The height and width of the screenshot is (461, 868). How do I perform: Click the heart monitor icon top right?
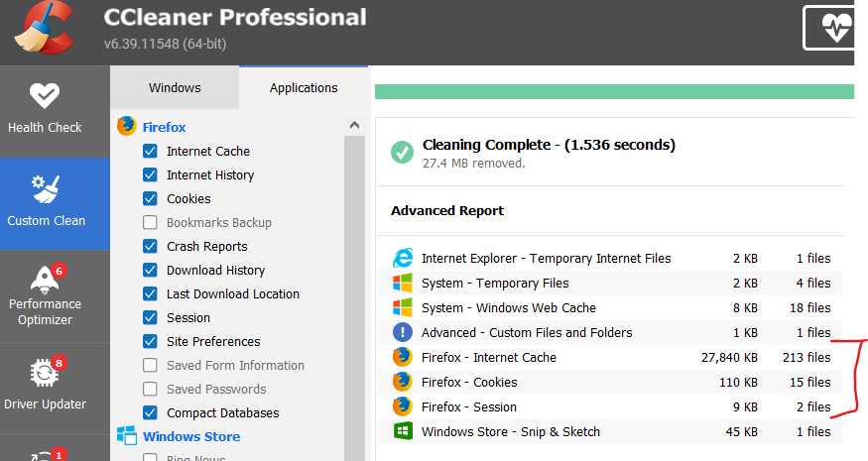(x=829, y=27)
